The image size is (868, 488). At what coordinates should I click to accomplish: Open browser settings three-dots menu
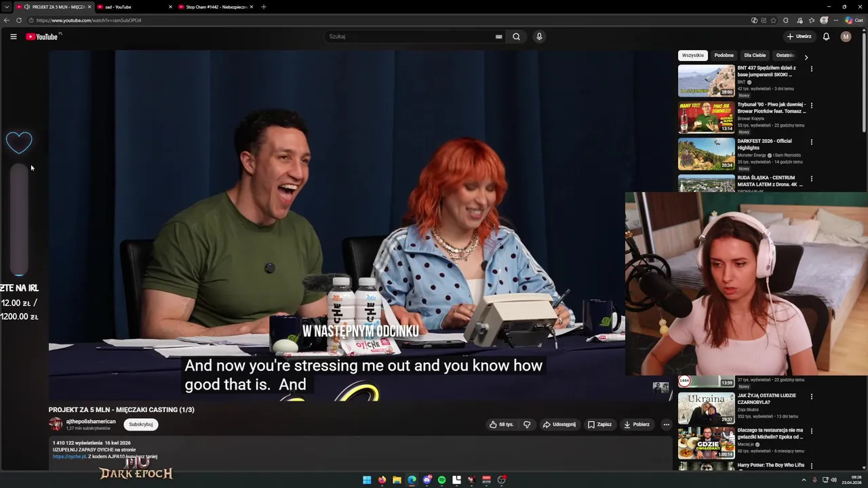pyautogui.click(x=836, y=20)
